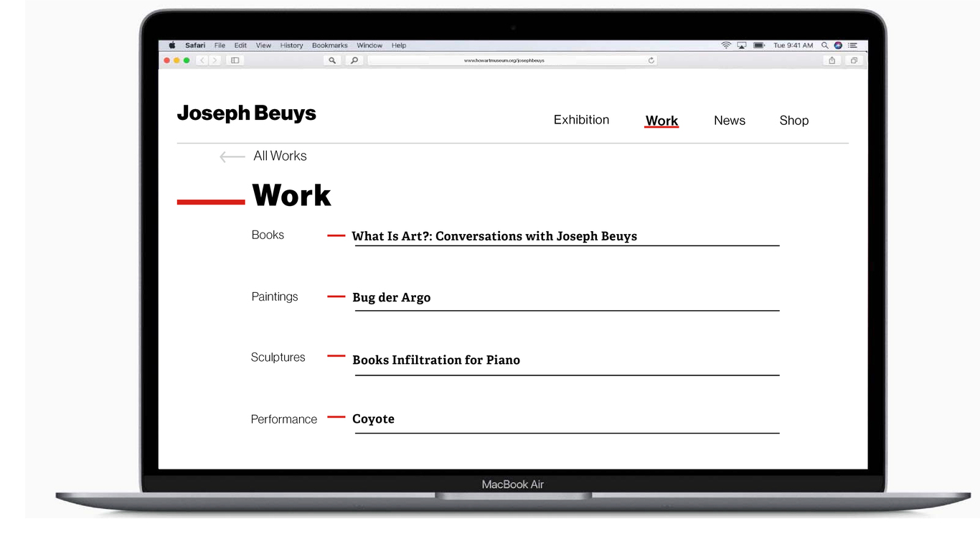
Task: Click the Tue 9:41 AM clock
Action: coord(793,45)
